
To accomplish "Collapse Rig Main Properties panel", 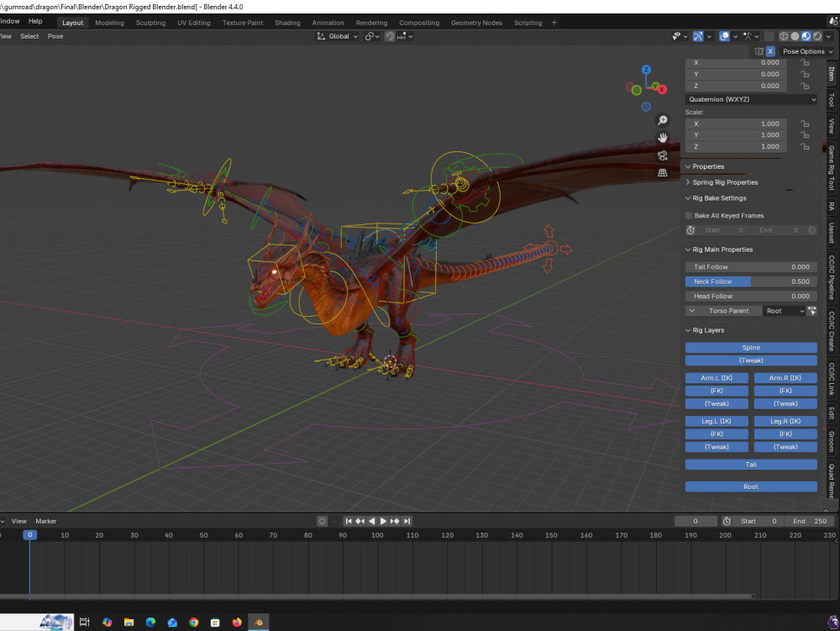I will pyautogui.click(x=722, y=250).
